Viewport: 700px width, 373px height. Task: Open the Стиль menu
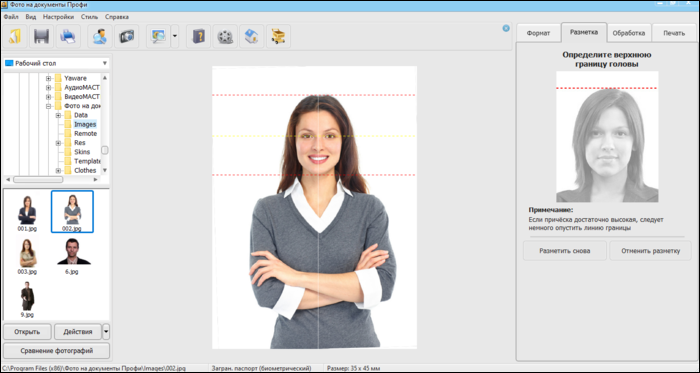[x=90, y=17]
